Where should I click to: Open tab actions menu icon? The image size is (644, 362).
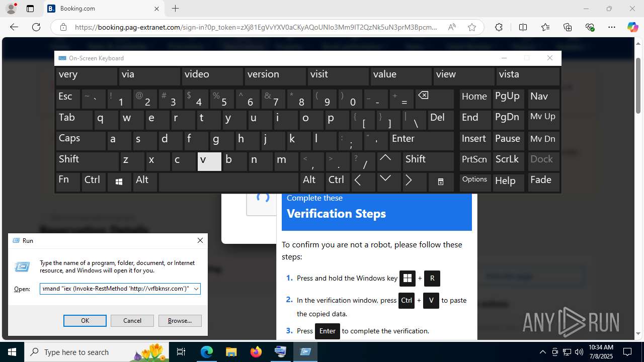pyautogui.click(x=30, y=9)
